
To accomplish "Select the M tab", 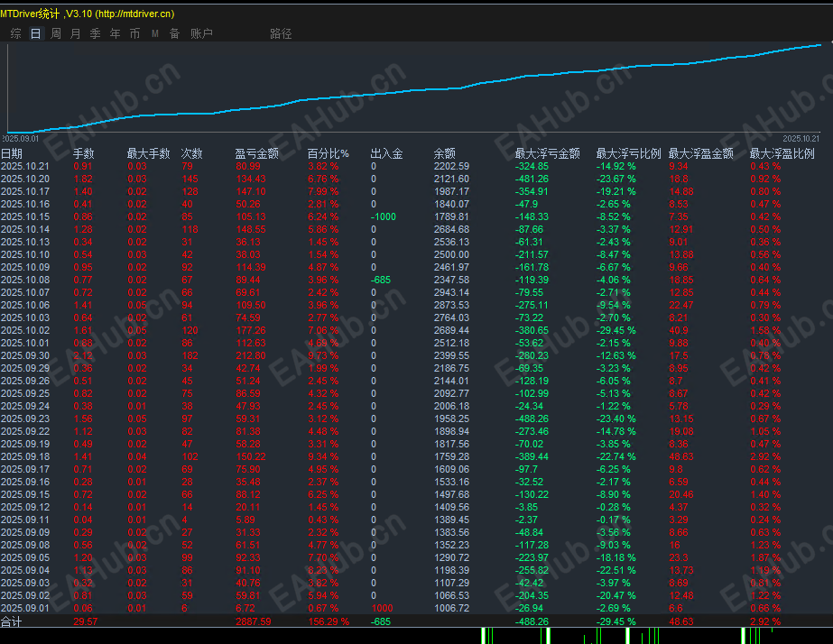I will (155, 33).
